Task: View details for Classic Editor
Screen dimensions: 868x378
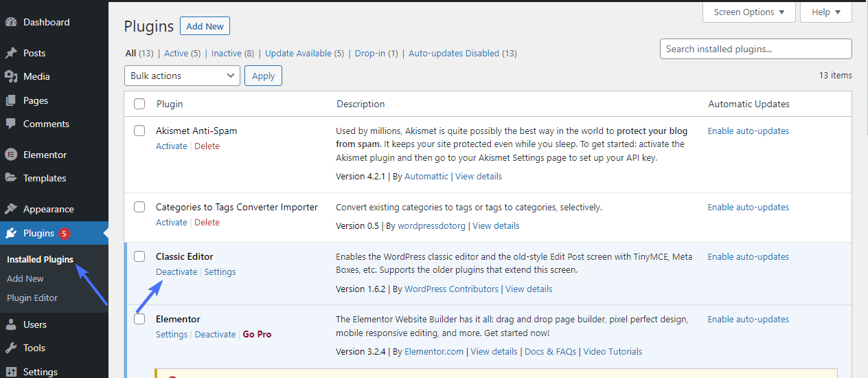Action: point(529,289)
